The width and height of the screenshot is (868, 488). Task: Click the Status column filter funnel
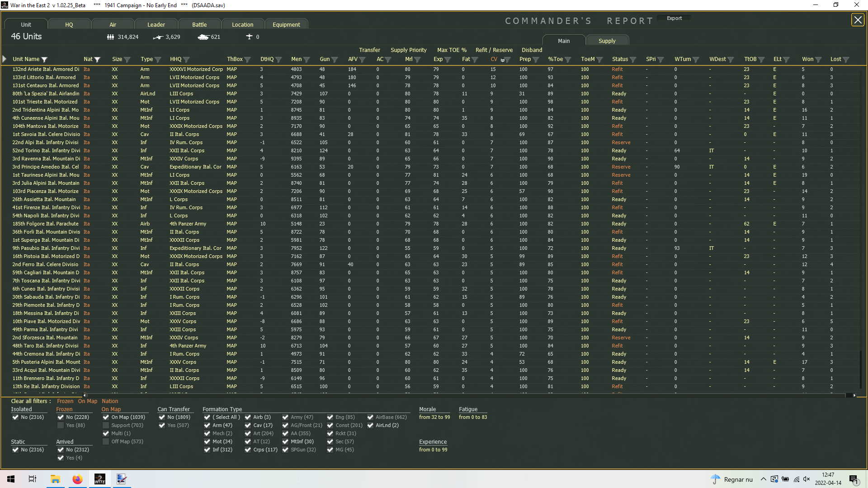[x=633, y=60]
